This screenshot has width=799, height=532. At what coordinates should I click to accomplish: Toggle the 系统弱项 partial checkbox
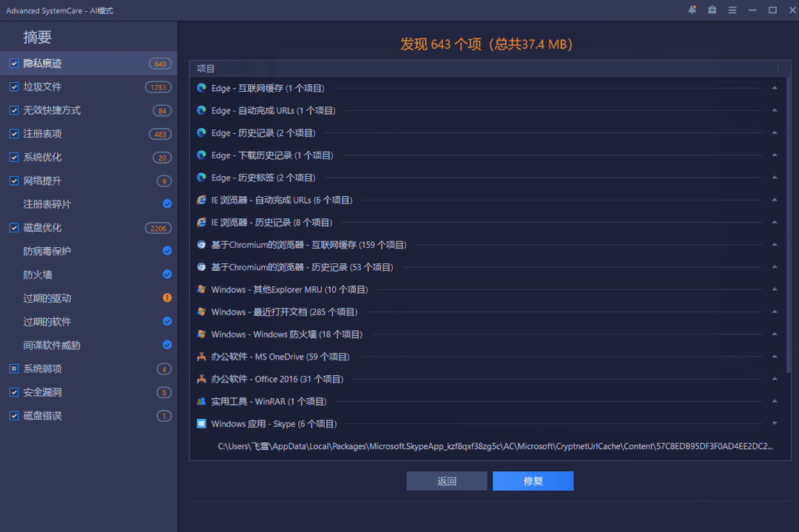pyautogui.click(x=14, y=368)
